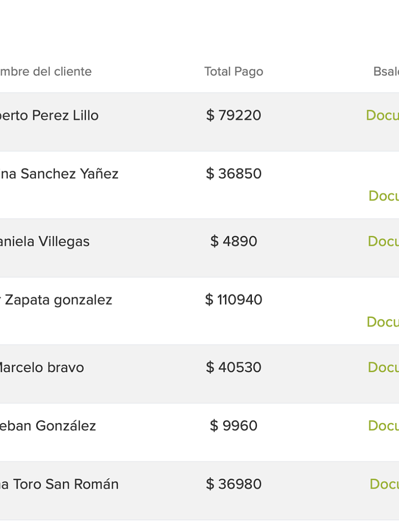Open document link in Daniela Villegas row

[383, 241]
